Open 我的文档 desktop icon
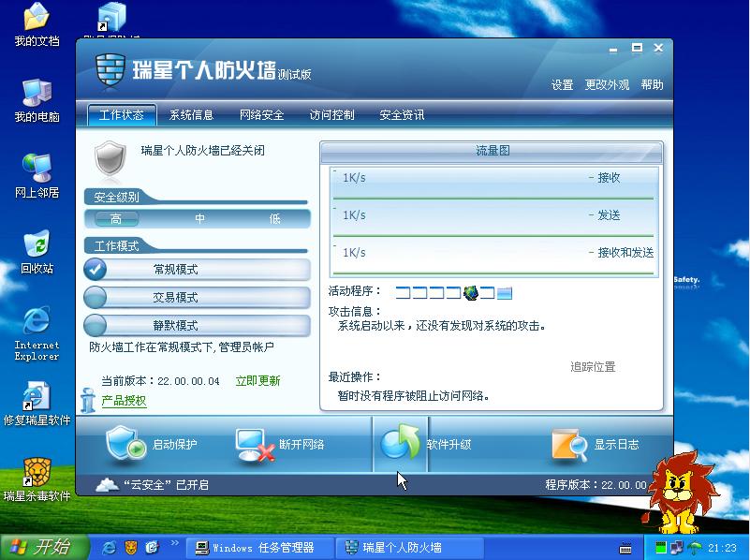Screen dimensions: 750x560 (37, 25)
